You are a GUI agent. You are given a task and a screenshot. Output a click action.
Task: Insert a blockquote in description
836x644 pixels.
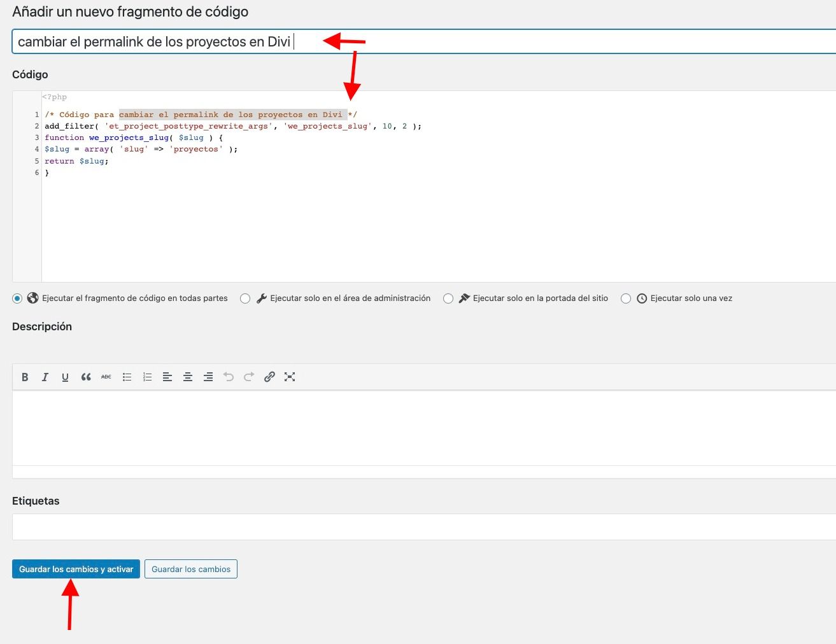coord(86,377)
